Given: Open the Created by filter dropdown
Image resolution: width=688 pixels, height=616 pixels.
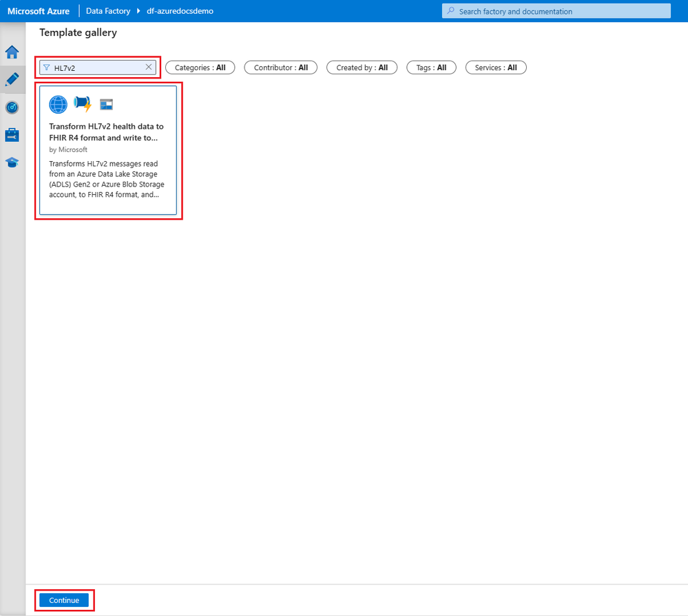Looking at the screenshot, I should pos(362,67).
